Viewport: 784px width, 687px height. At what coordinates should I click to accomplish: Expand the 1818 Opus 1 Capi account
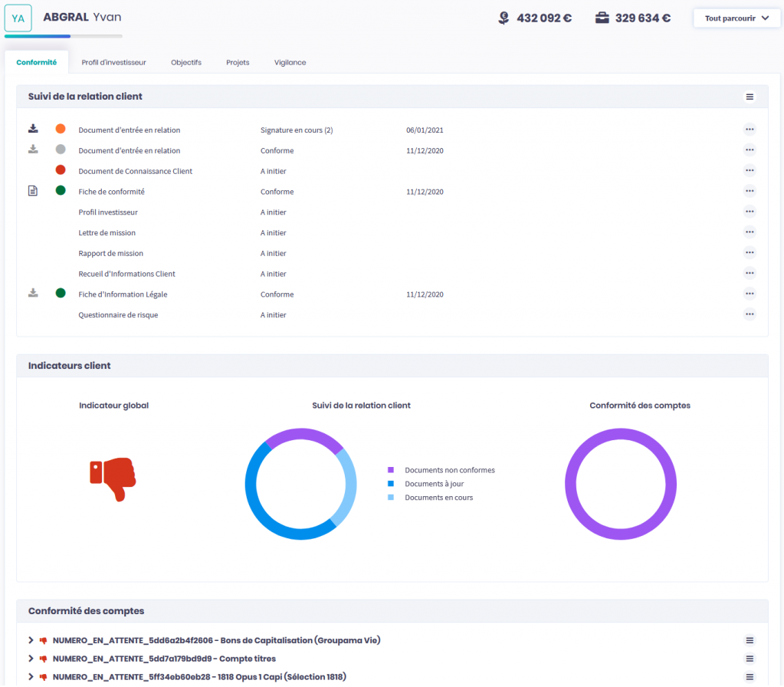tap(31, 677)
